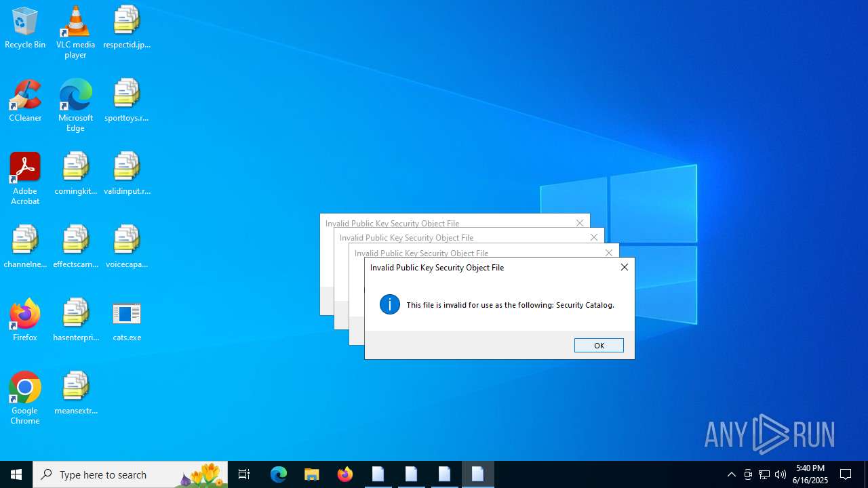Open the Action Center notifications icon
The image size is (868, 488).
coord(846,474)
